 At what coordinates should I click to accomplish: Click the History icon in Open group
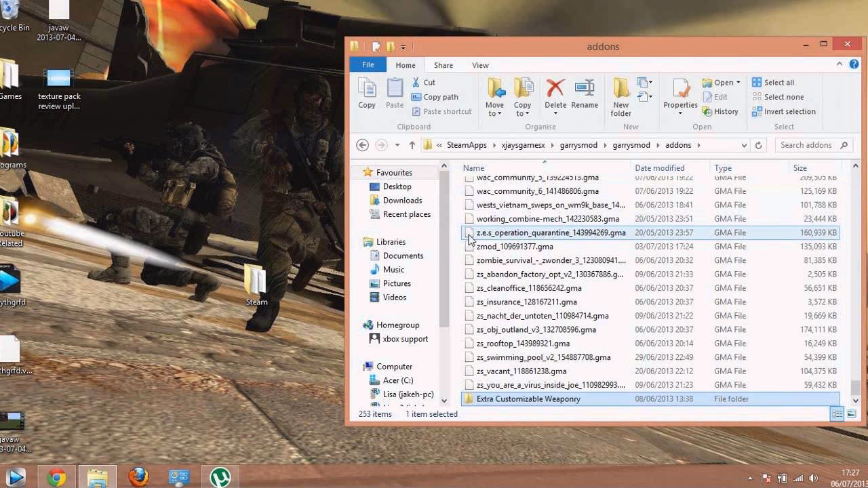coord(720,111)
